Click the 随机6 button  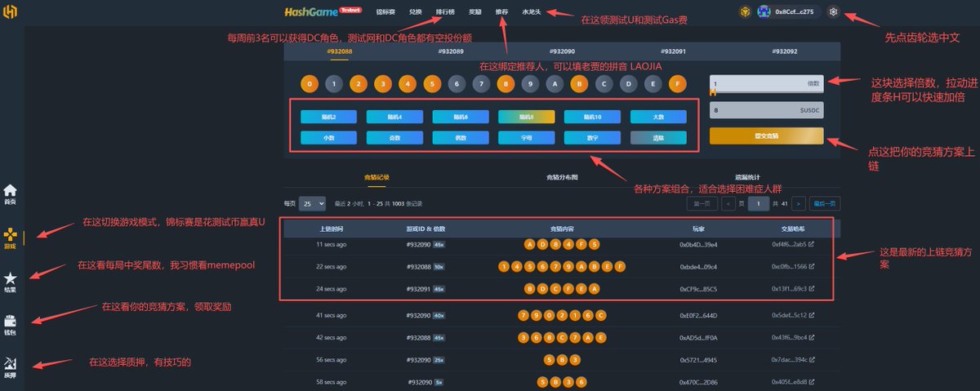click(461, 118)
